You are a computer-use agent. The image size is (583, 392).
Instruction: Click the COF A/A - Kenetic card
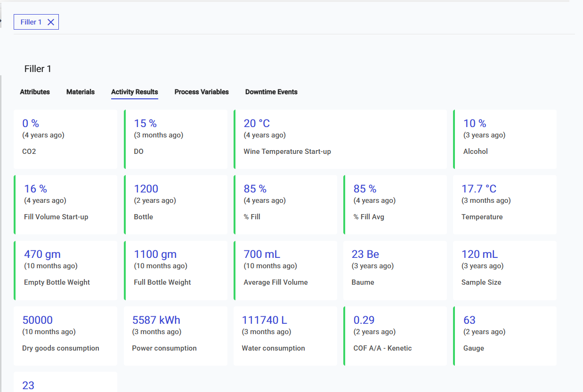395,336
